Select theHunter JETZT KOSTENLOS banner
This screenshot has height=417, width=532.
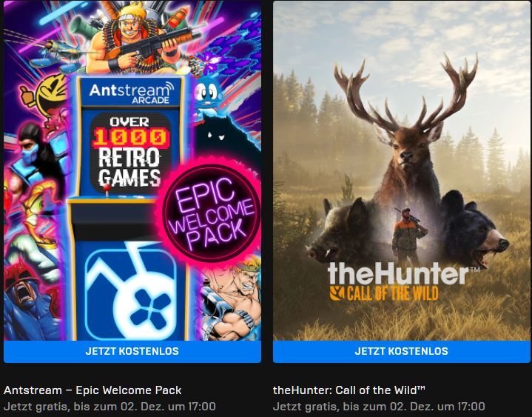(x=401, y=352)
